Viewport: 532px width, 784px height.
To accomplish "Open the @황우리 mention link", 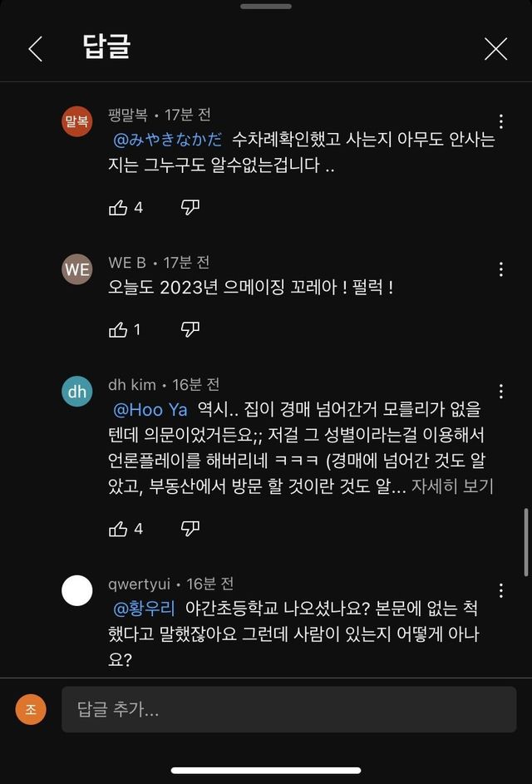I will [x=145, y=609].
